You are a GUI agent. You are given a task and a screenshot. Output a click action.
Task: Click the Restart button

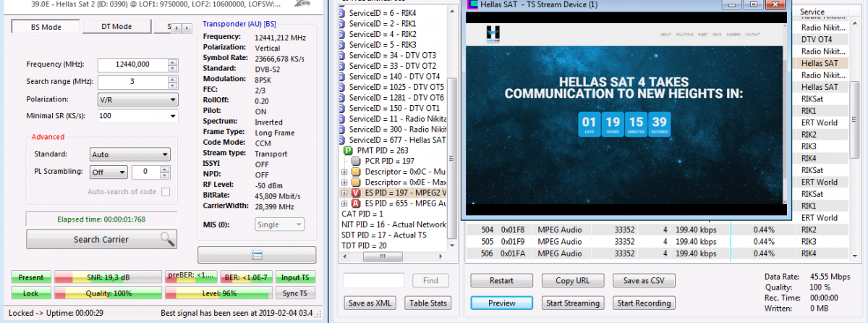pyautogui.click(x=501, y=280)
